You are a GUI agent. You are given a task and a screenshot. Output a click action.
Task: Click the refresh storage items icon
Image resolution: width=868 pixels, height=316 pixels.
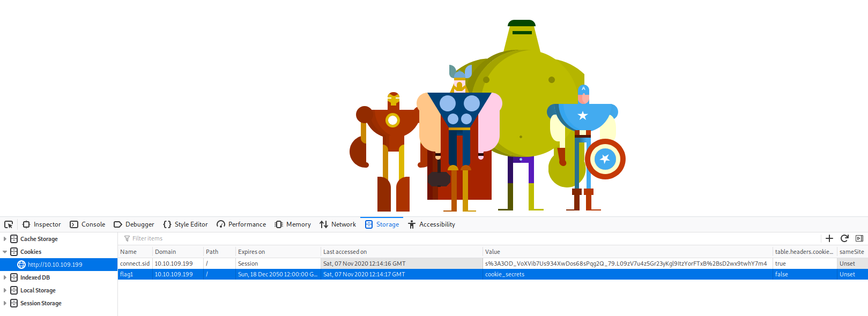pyautogui.click(x=844, y=238)
